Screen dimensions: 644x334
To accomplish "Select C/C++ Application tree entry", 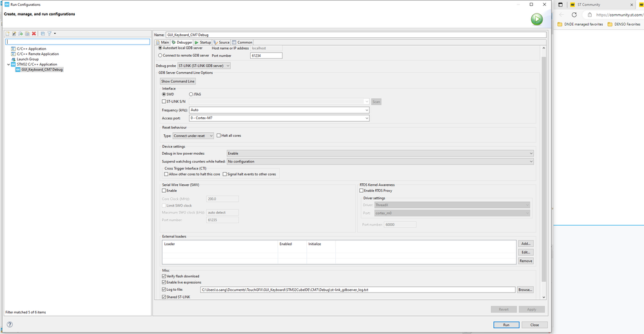I will (x=31, y=48).
